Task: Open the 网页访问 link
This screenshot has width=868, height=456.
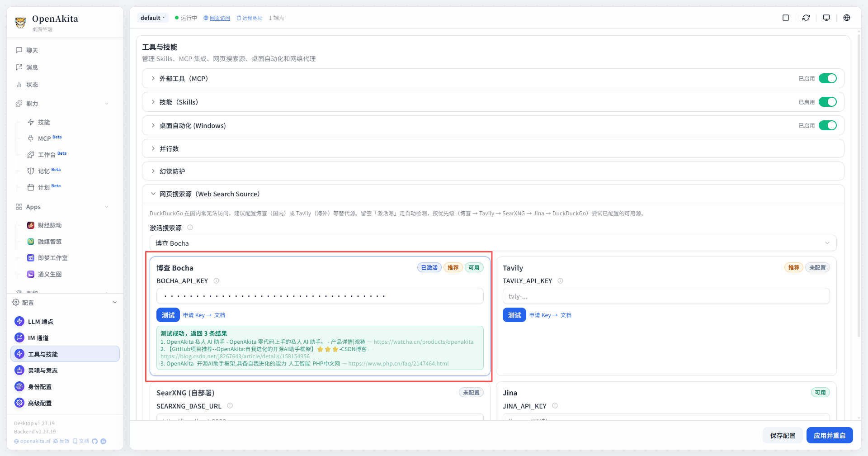Action: 217,18
